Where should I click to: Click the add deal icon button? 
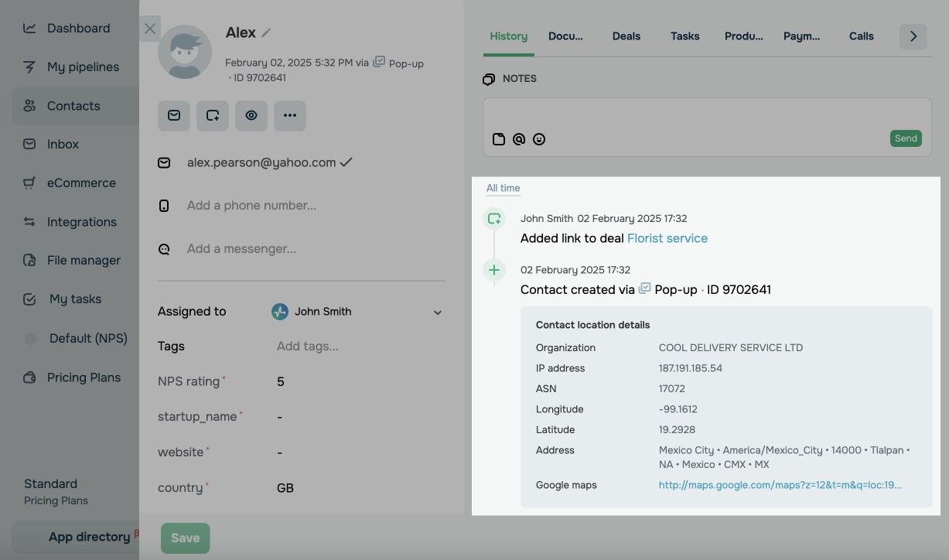pyautogui.click(x=213, y=115)
